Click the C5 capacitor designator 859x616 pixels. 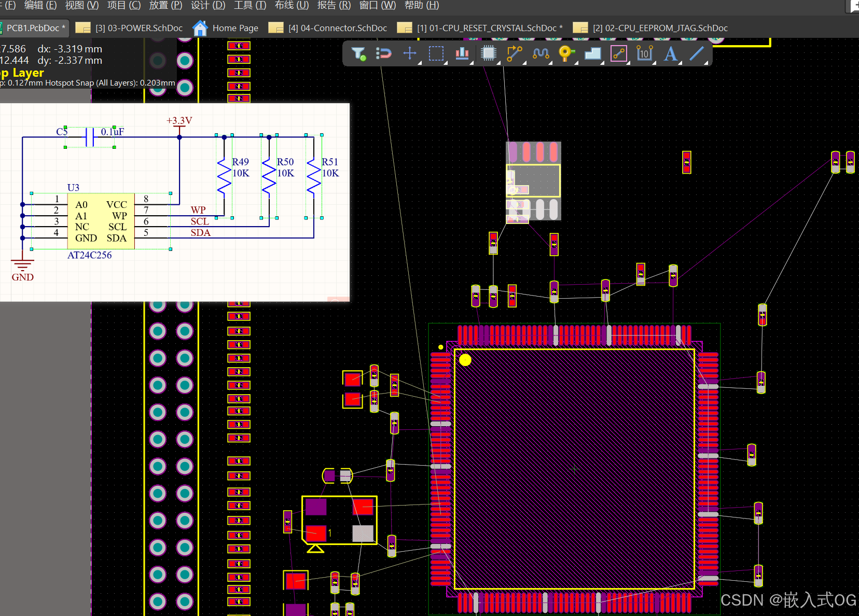(x=62, y=132)
